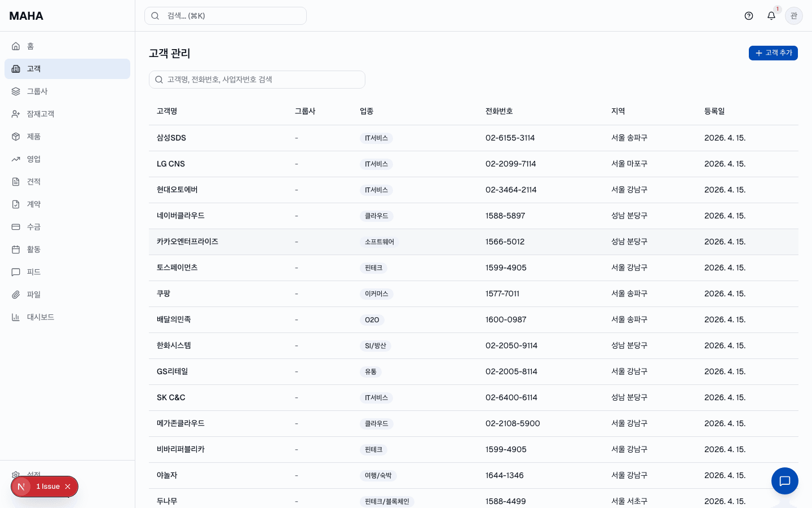The width and height of the screenshot is (812, 508).
Task: Open the 쿠팡 customer row
Action: (474, 294)
